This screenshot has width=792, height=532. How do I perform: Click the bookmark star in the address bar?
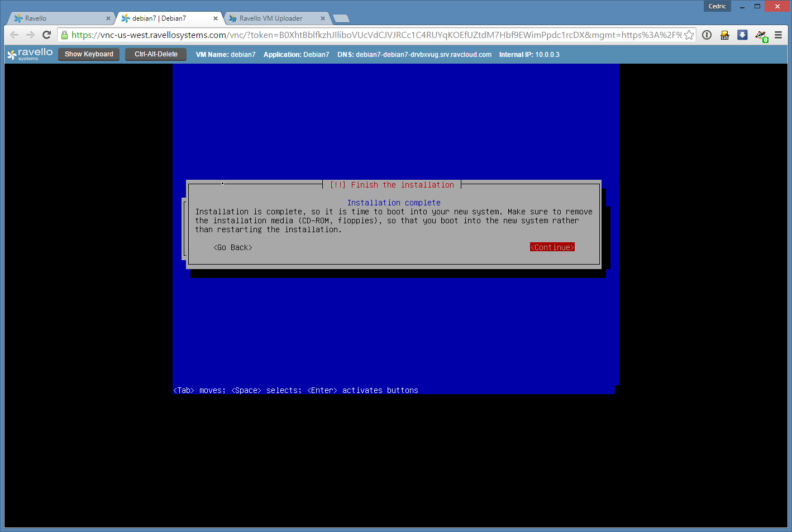(689, 35)
